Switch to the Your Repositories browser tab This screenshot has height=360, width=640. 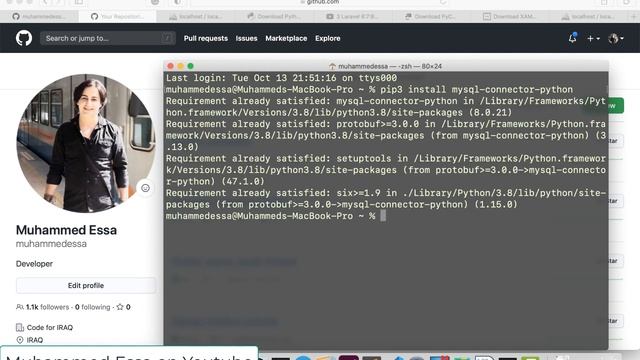coord(117,16)
